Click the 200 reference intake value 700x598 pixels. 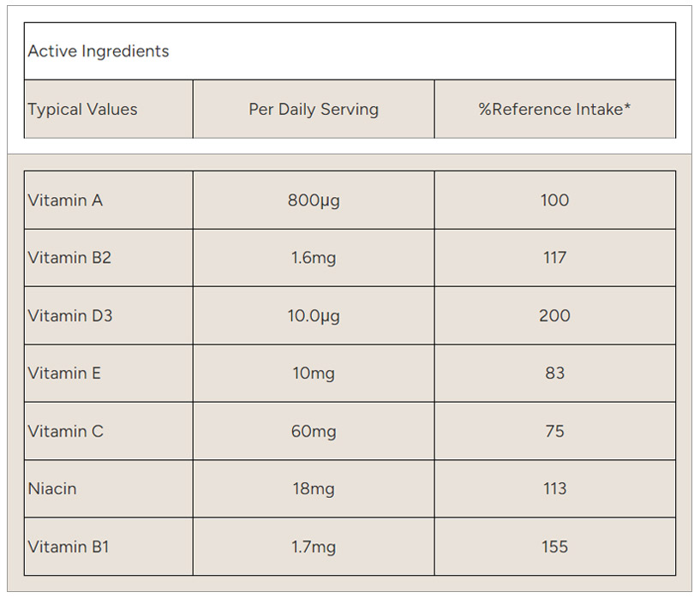pos(554,316)
